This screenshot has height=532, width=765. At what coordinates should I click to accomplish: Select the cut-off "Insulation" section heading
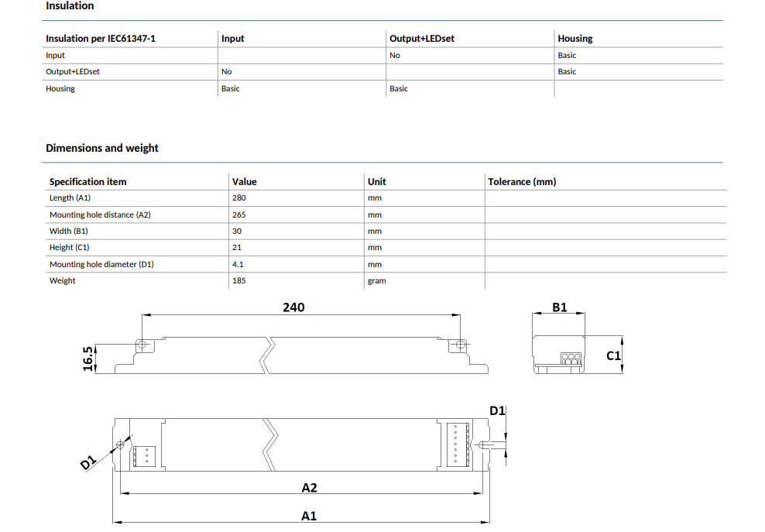point(70,5)
